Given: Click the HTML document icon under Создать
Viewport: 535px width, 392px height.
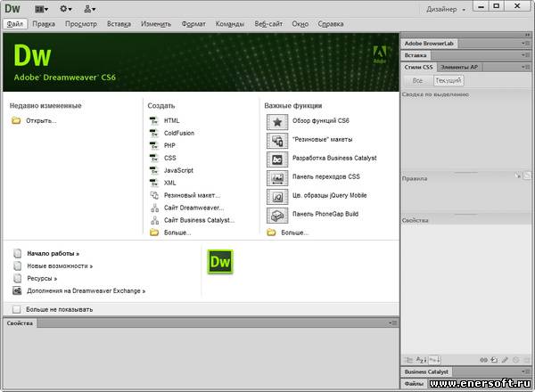Looking at the screenshot, I should click(154, 120).
